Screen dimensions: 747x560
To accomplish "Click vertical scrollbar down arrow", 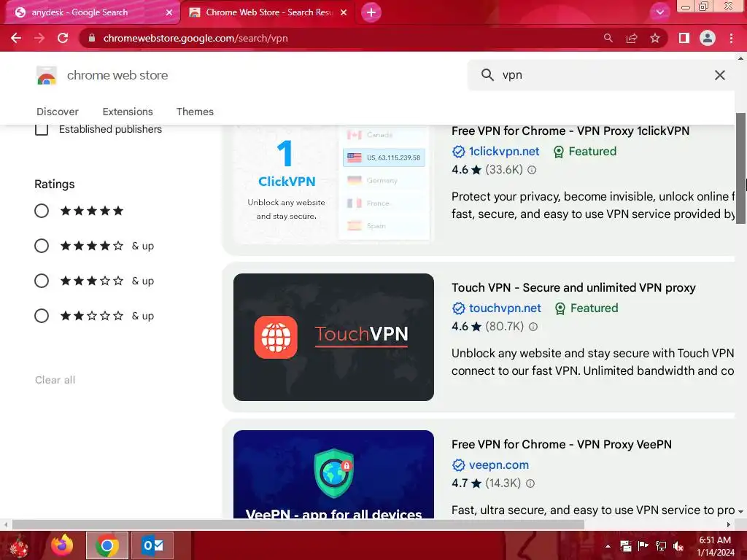I will point(740,511).
